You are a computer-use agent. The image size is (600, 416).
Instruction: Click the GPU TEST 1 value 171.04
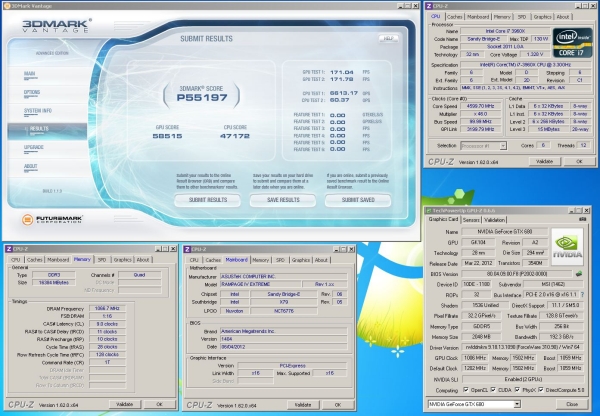[x=341, y=72]
